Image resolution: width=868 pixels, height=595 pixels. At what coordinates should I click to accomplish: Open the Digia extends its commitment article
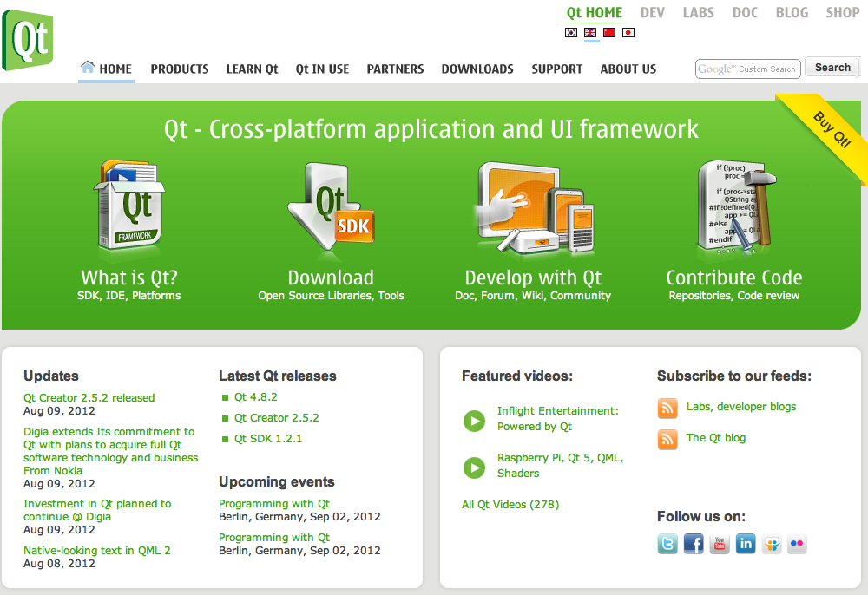click(x=111, y=451)
